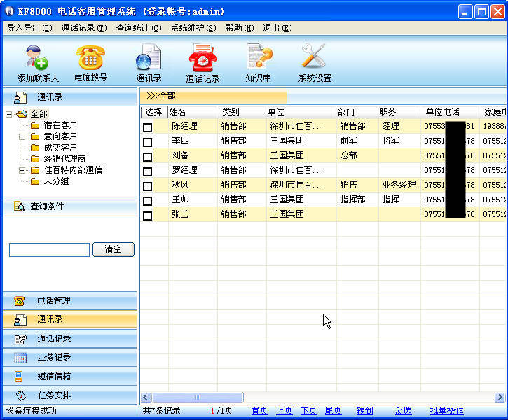Check the box for 王帅
This screenshot has height=420, width=508.
point(147,201)
